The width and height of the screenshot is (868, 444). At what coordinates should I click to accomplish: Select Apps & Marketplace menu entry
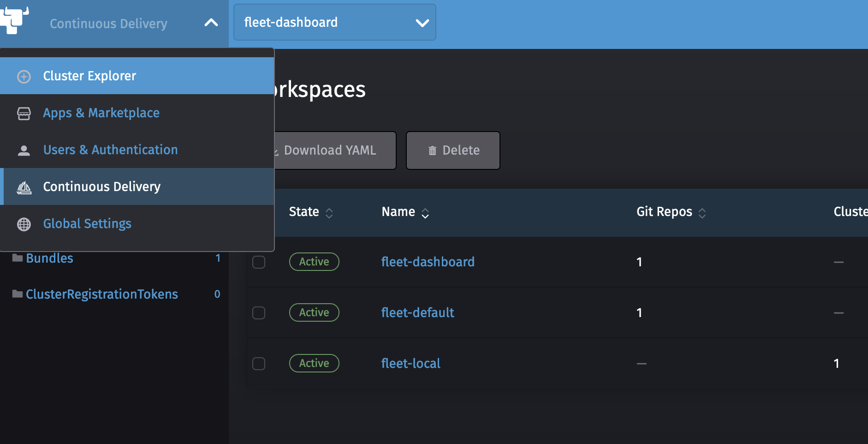(101, 113)
